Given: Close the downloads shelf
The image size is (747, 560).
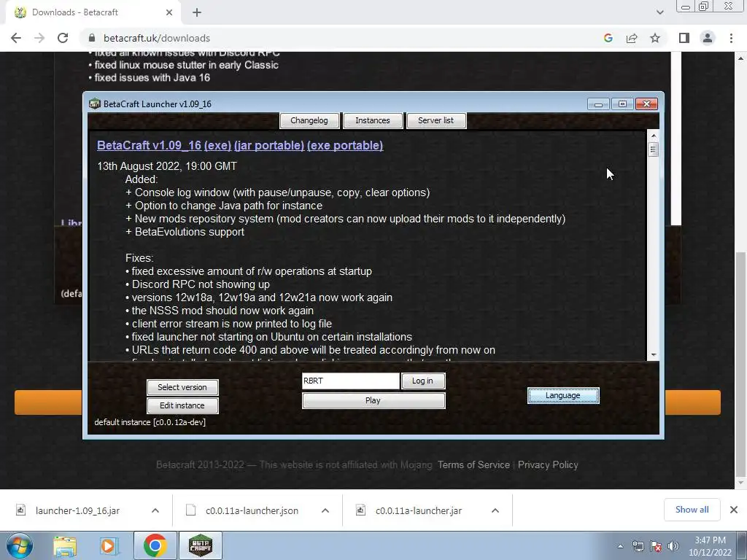Looking at the screenshot, I should coord(734,510).
